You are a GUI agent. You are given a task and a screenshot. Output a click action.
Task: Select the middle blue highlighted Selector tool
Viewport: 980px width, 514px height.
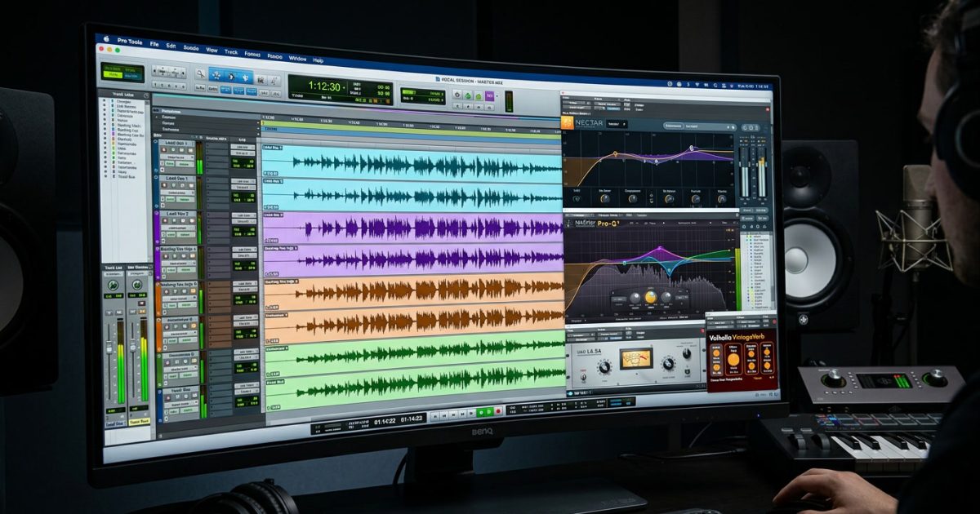click(230, 76)
